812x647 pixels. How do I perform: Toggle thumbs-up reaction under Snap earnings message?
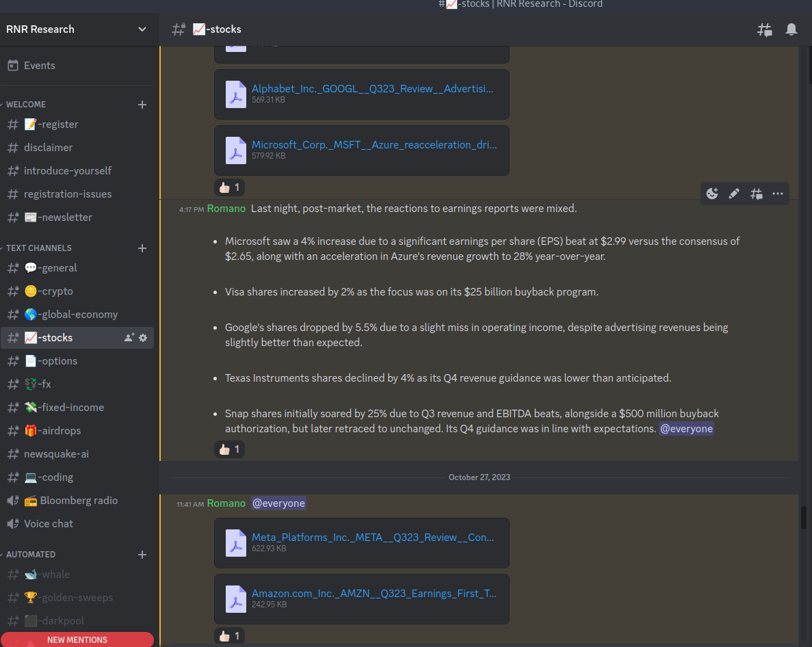[x=229, y=449]
